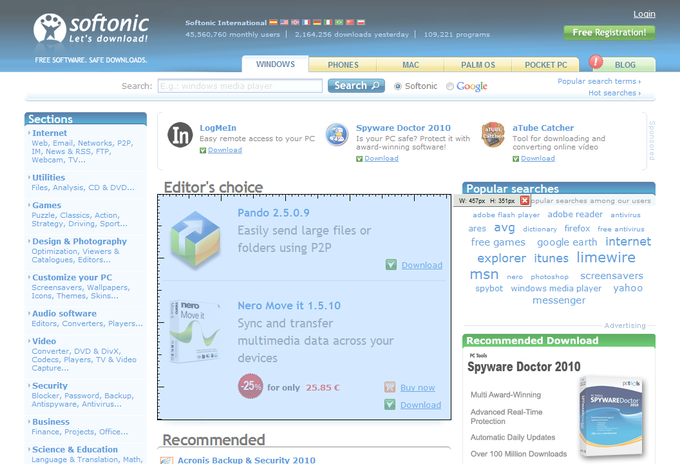
Task: Click the Search button
Action: click(x=356, y=85)
